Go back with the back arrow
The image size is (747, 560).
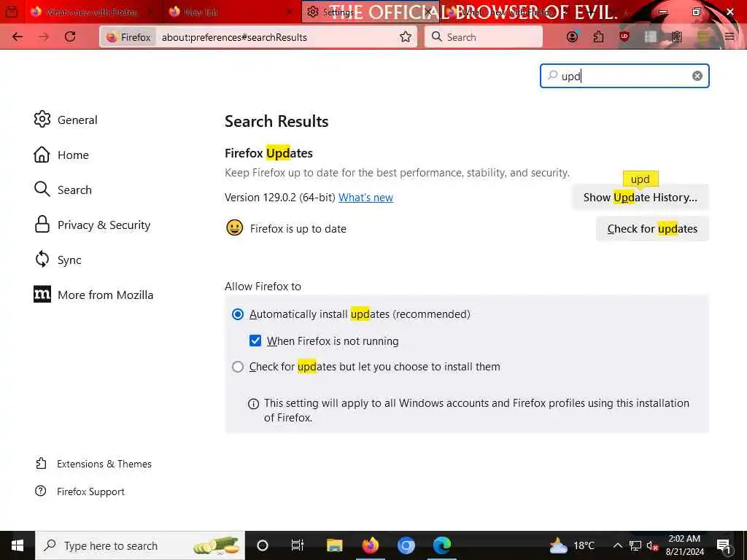click(18, 36)
